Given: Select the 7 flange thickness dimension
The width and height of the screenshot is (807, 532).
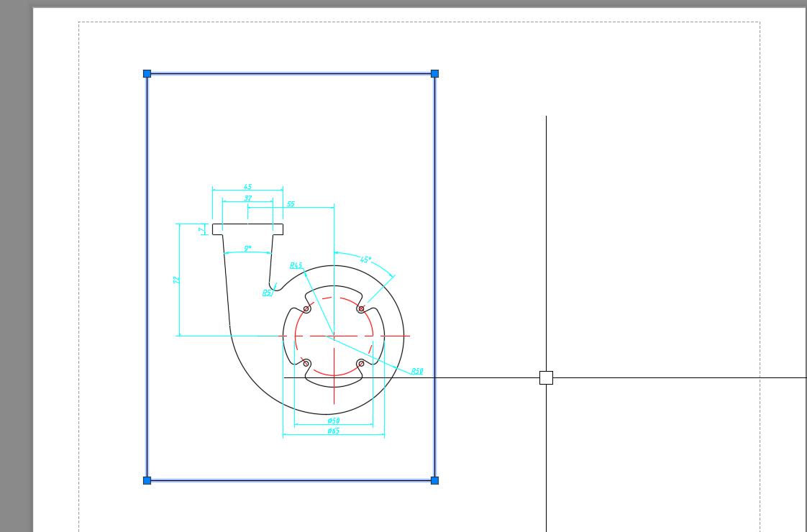Looking at the screenshot, I should pos(201,229).
